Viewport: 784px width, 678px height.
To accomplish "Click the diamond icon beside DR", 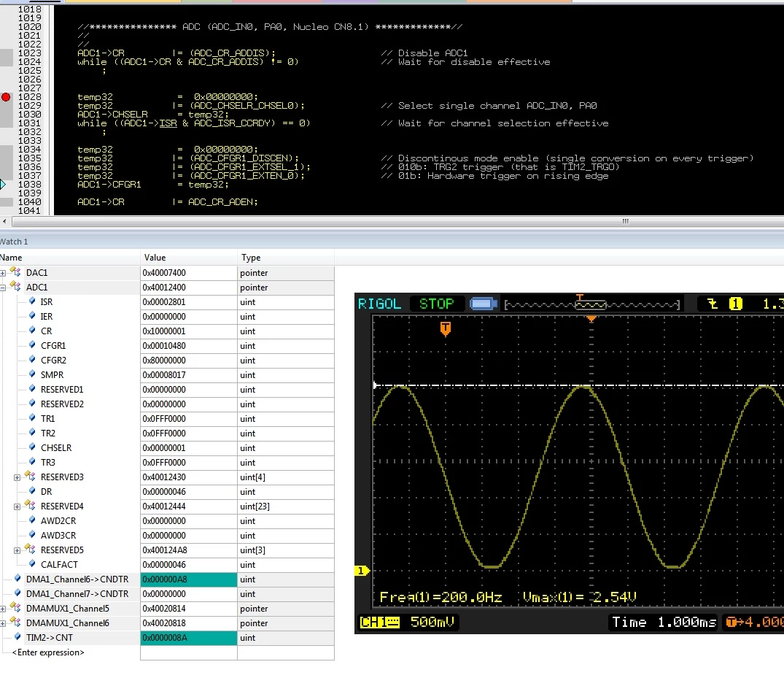I will 33,491.
